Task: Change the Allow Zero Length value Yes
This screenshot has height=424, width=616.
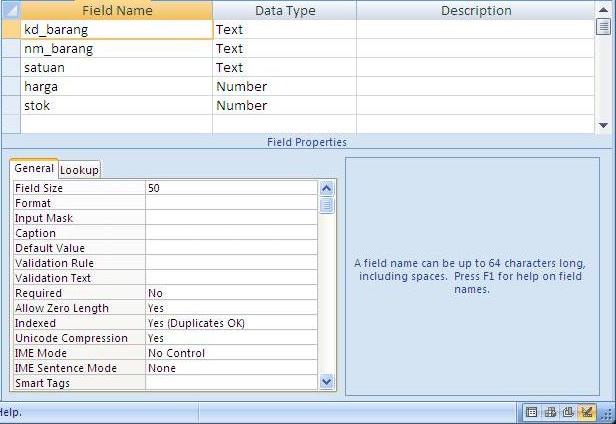Action: [231, 308]
